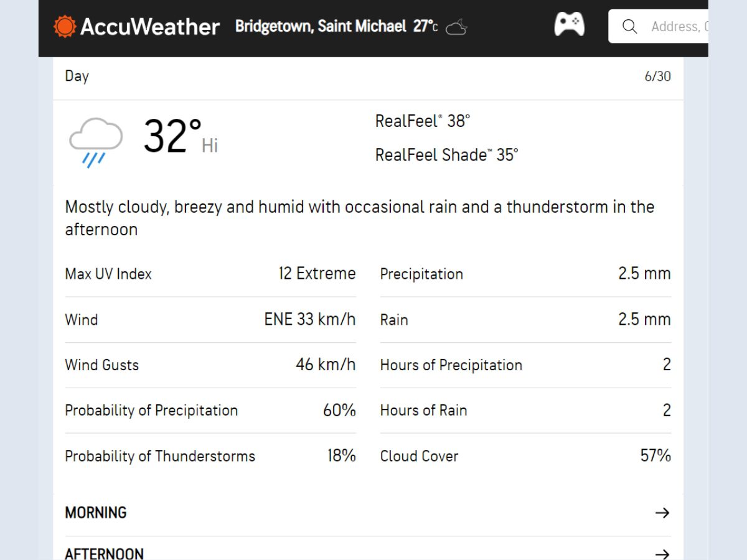Select the Probability of Thunderstorms label
This screenshot has height=560, width=747.
coord(160,456)
